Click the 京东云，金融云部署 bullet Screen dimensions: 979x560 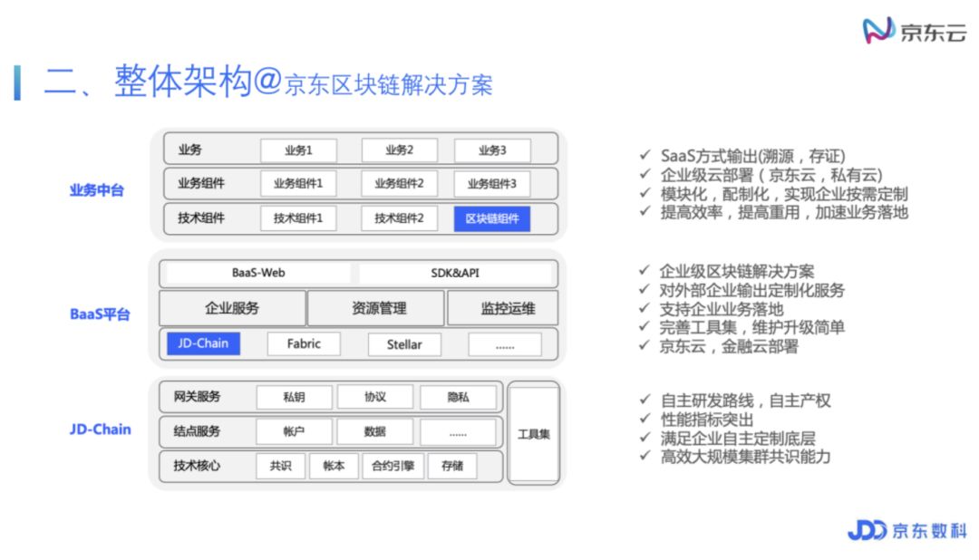pyautogui.click(x=729, y=346)
